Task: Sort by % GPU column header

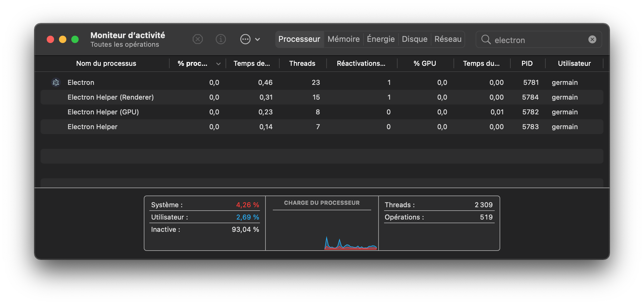Action: pyautogui.click(x=425, y=63)
